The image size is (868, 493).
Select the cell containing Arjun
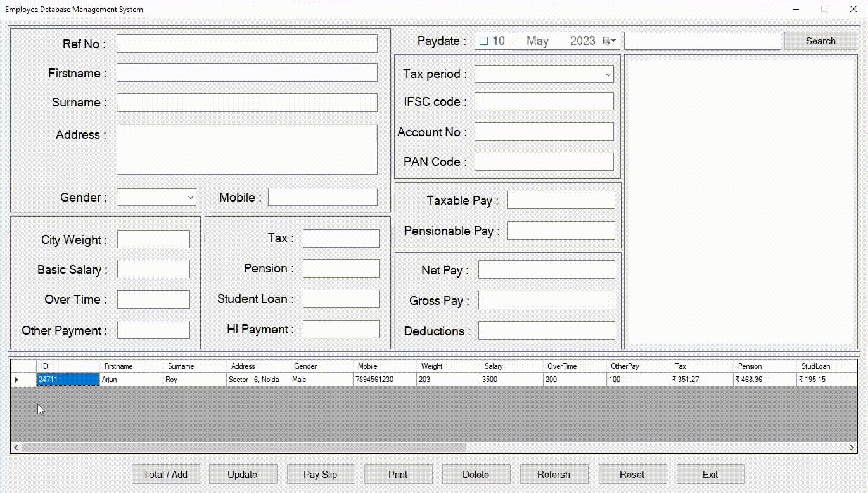coord(132,380)
